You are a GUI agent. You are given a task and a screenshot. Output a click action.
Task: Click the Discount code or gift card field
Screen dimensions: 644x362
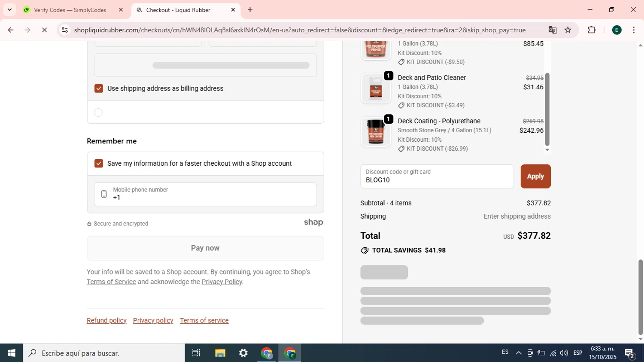pos(437,176)
